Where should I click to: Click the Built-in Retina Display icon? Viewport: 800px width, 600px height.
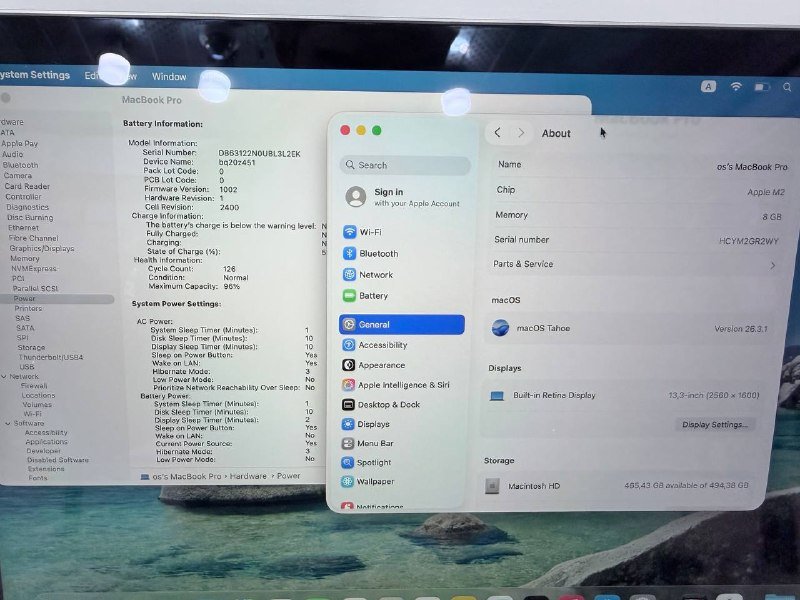pos(496,395)
